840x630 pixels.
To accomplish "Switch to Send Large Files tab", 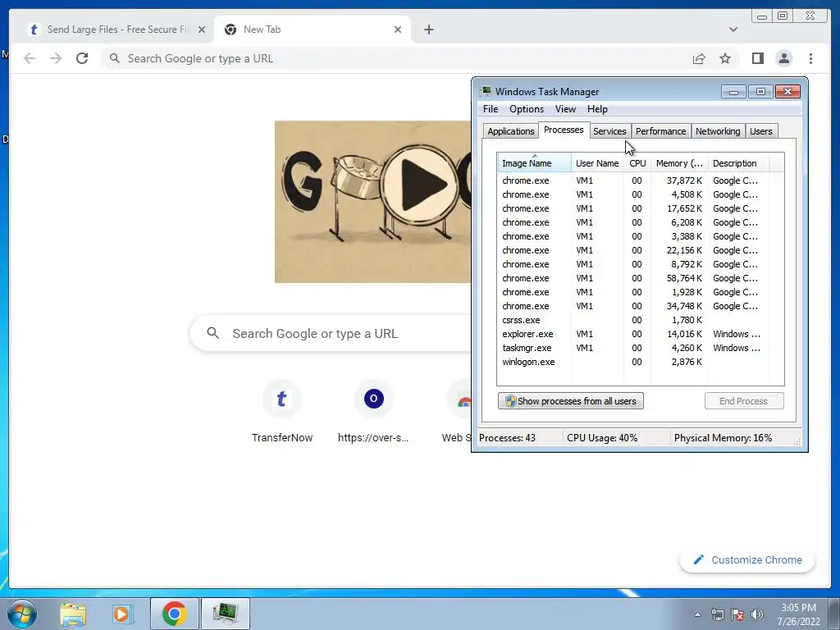I will [112, 30].
